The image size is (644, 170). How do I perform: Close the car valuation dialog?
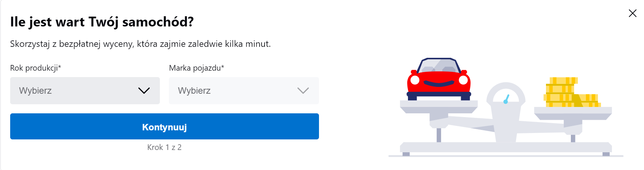632,14
